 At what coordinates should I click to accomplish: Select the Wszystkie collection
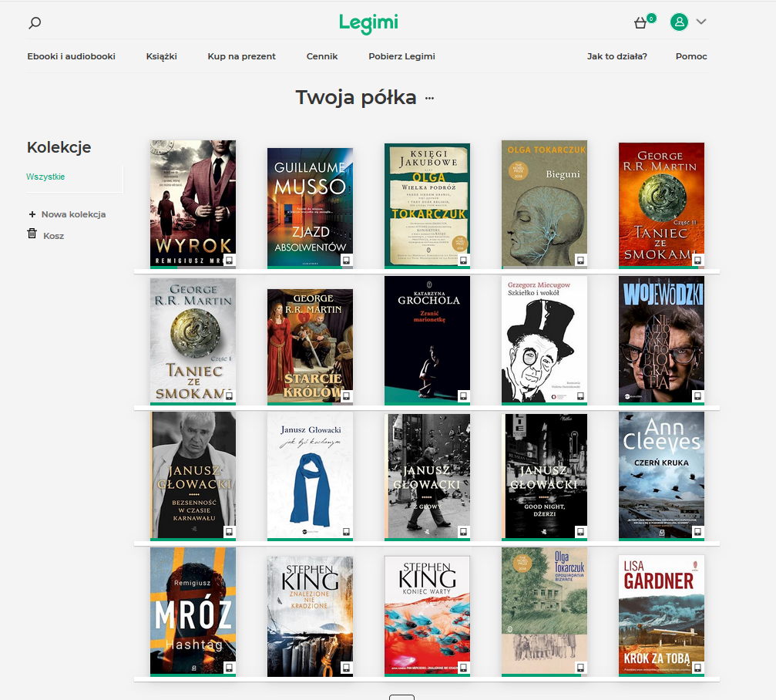[x=45, y=177]
